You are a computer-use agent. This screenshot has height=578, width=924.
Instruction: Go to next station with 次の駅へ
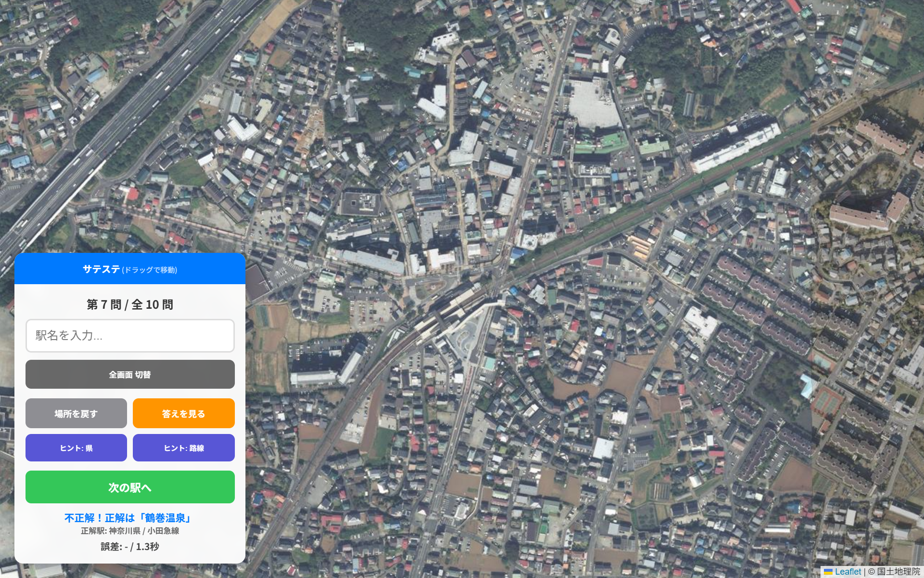click(x=130, y=487)
